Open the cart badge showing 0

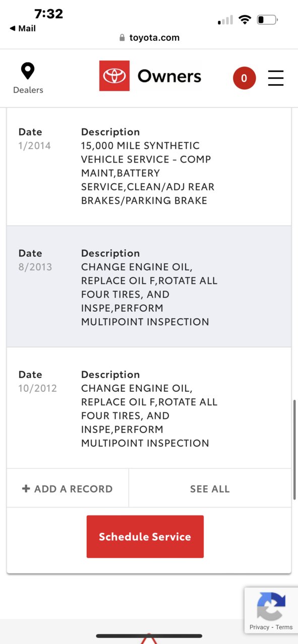point(244,78)
